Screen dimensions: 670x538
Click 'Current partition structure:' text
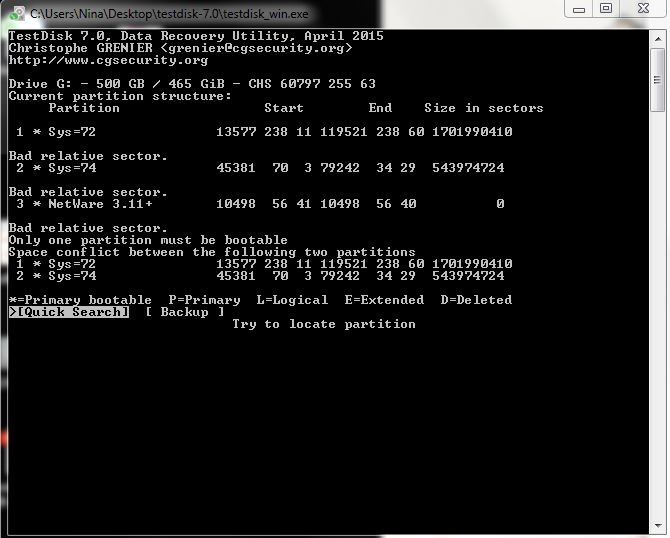[x=120, y=96]
